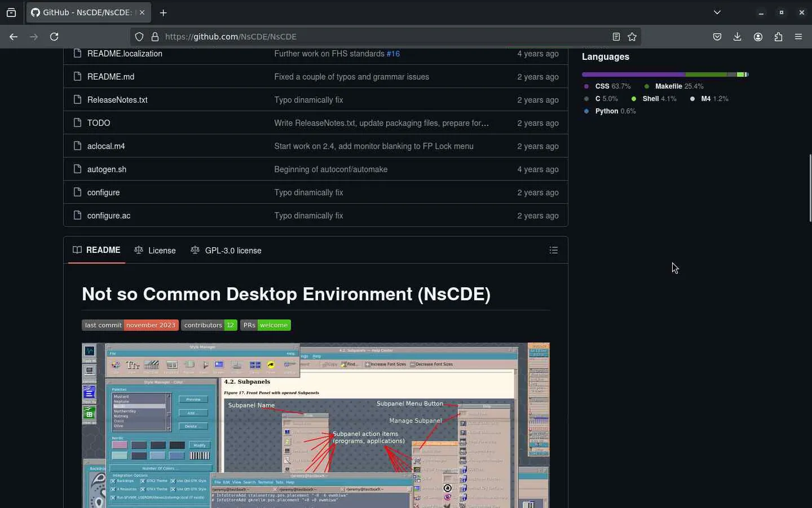
Task: Click the file icon beside TODO
Action: click(78, 123)
